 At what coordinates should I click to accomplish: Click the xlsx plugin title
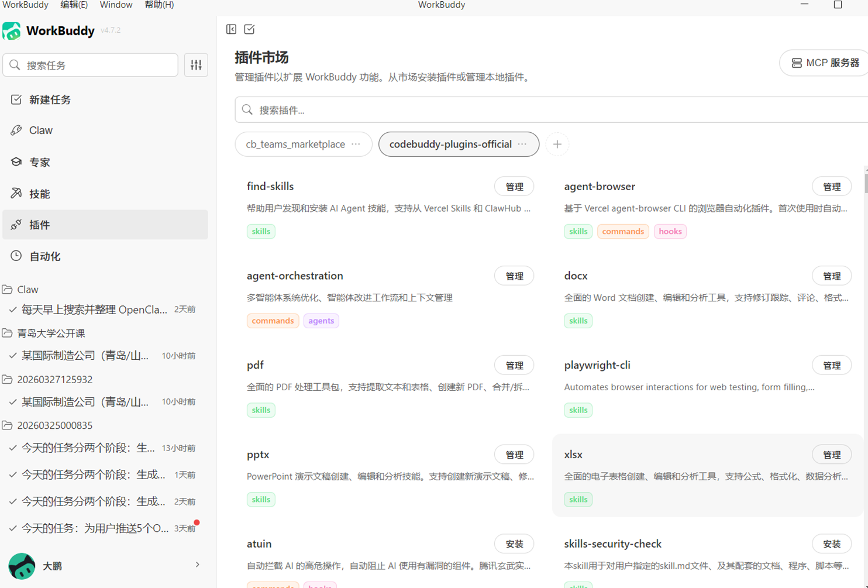[x=573, y=455]
